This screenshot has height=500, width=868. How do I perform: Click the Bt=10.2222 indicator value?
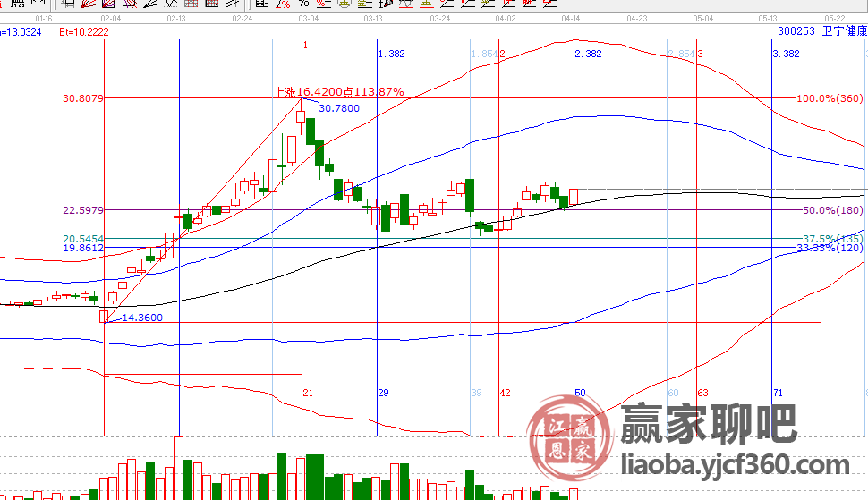pyautogui.click(x=84, y=32)
